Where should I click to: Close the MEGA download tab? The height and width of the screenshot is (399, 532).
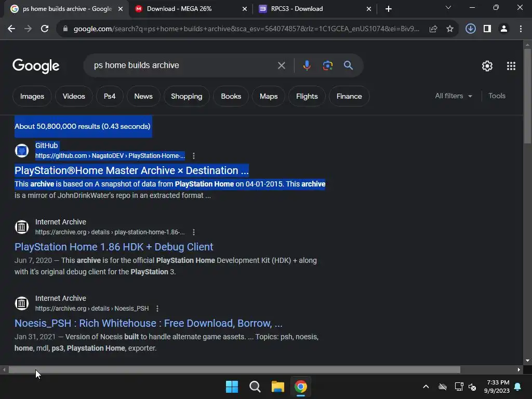245,9
